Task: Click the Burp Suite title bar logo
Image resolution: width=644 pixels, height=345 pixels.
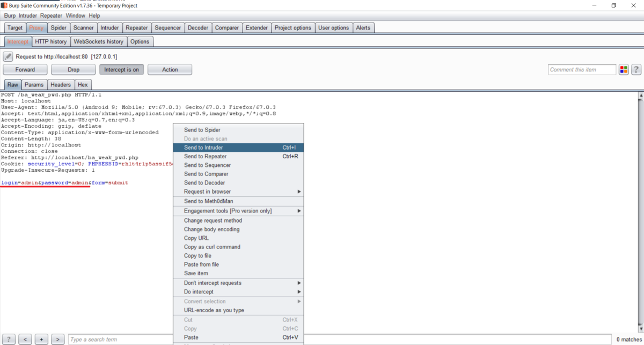Action: [x=4, y=5]
